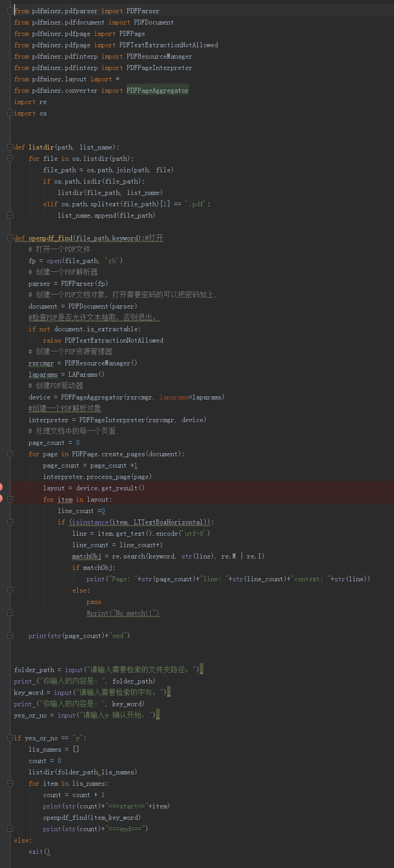Remove breakpoint on for item in layout line
The image size is (394, 868).
(x=1, y=499)
